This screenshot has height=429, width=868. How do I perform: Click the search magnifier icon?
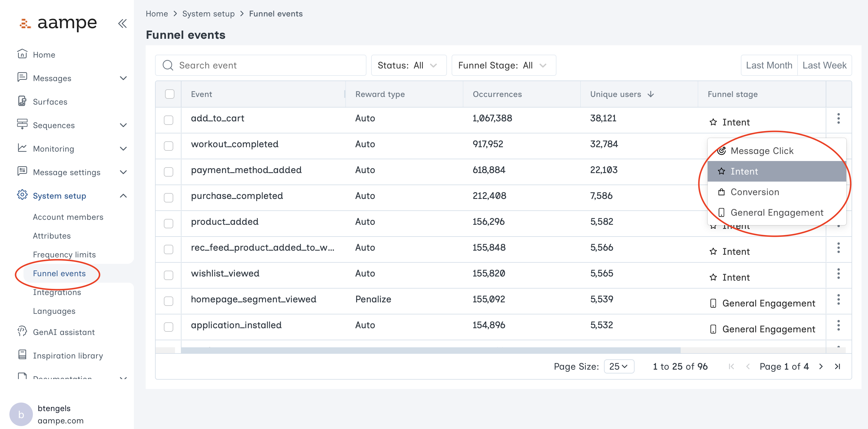[x=168, y=65]
